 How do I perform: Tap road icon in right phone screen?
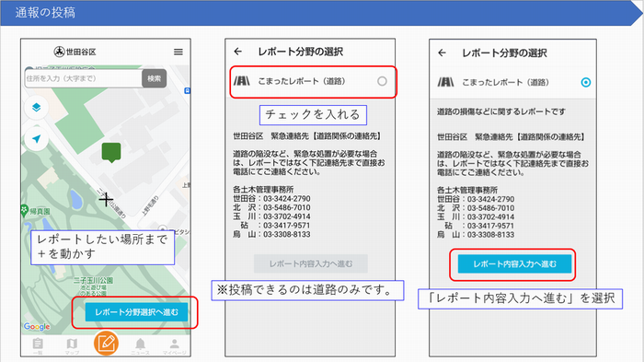tap(445, 82)
